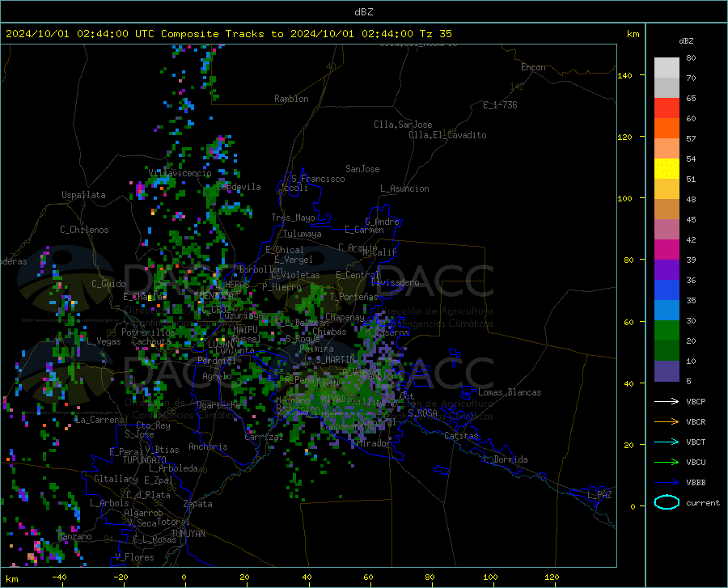Click the dBZ title at top
Viewport: 728px width, 588px height.
point(363,12)
